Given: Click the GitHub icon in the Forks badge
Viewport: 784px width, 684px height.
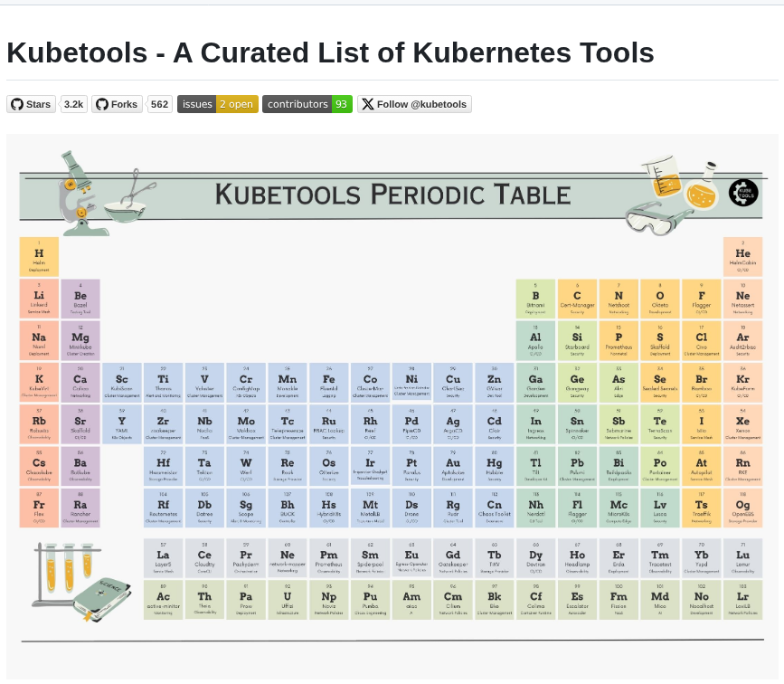Looking at the screenshot, I should (x=102, y=104).
